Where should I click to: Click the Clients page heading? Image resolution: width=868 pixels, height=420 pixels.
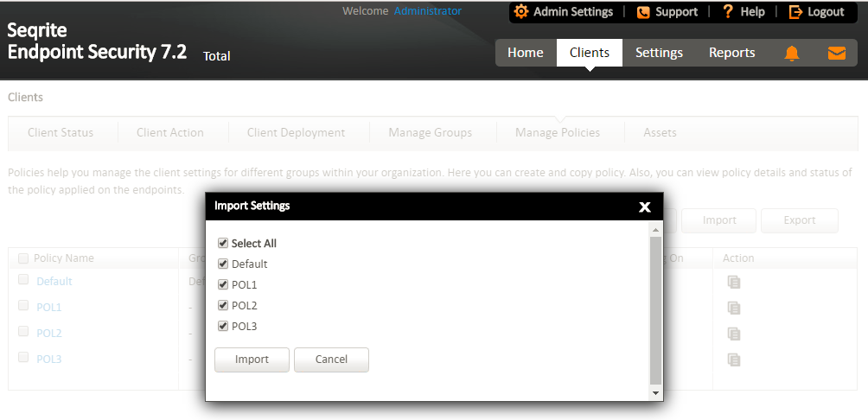25,98
